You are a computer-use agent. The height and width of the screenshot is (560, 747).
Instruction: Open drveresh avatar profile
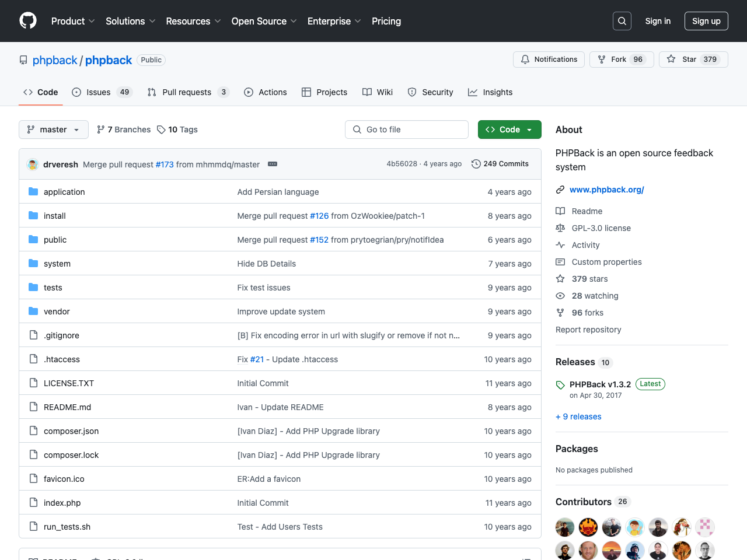[33, 164]
